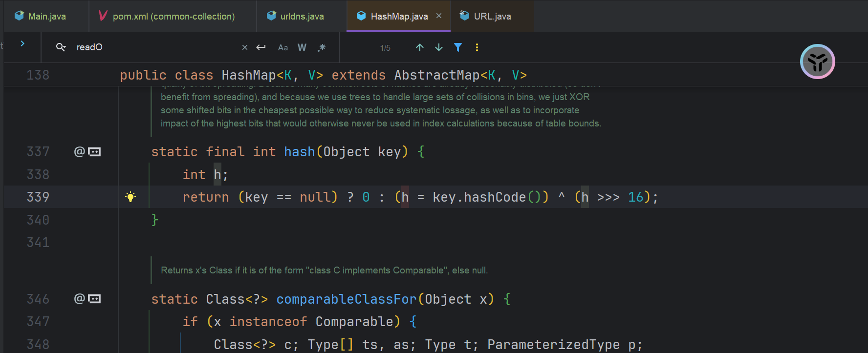Open search history magnifier dropdown
The image size is (868, 353).
pos(61,47)
